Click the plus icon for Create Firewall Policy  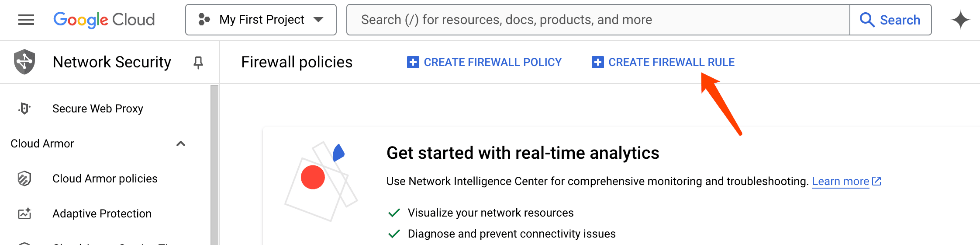pos(413,62)
